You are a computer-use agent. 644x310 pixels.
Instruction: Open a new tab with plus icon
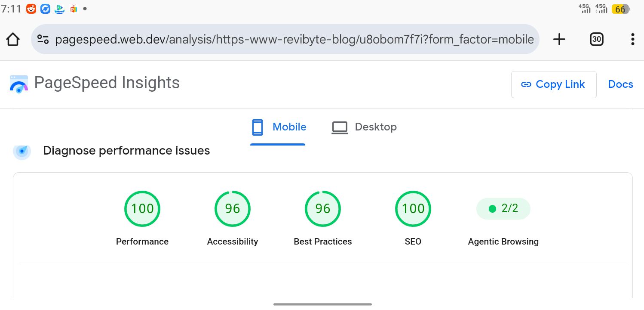(x=559, y=40)
